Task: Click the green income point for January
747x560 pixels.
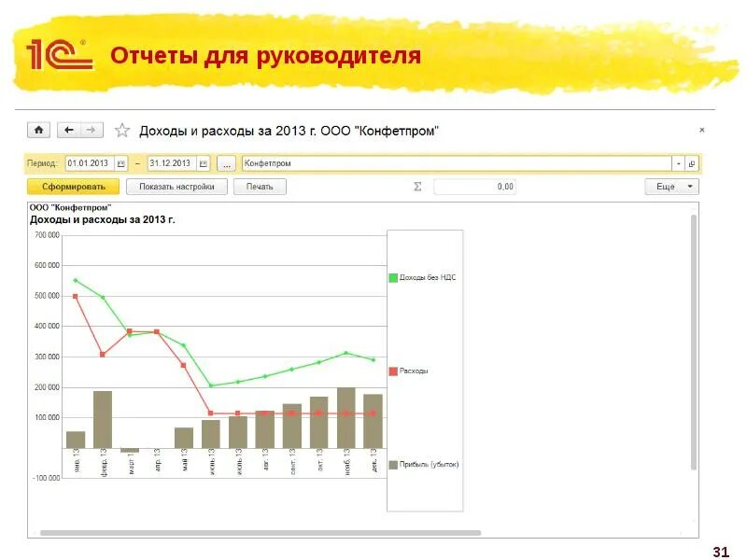Action: 76,281
